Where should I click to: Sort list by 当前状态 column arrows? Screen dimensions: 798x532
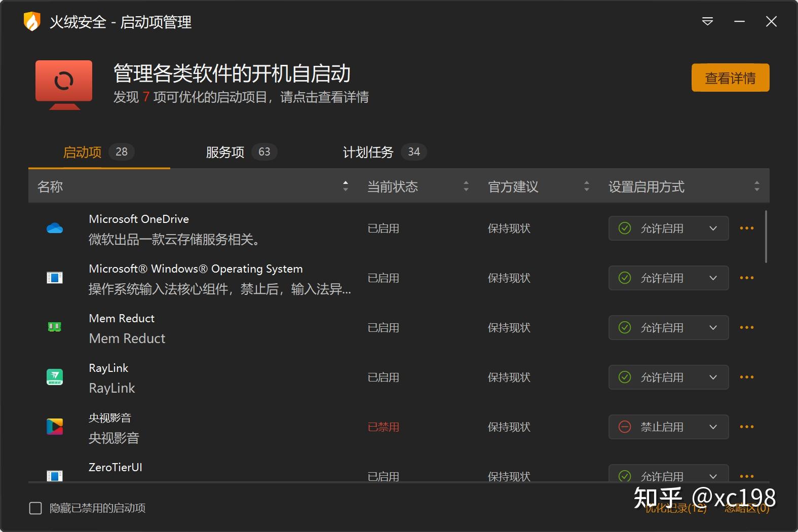466,186
